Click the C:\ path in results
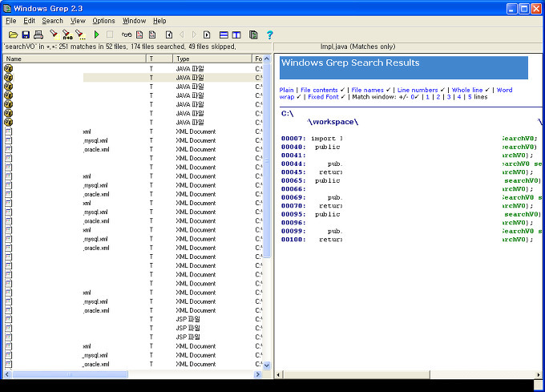 288,114
